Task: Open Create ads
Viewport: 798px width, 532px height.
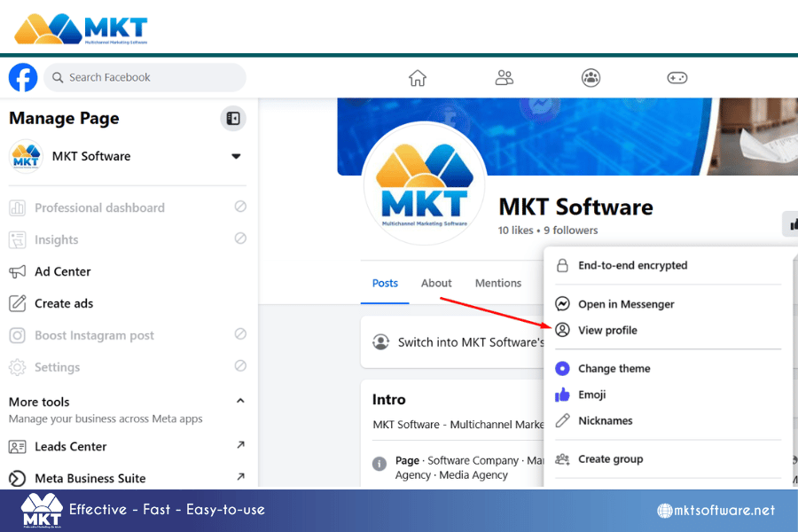Action: 64,303
